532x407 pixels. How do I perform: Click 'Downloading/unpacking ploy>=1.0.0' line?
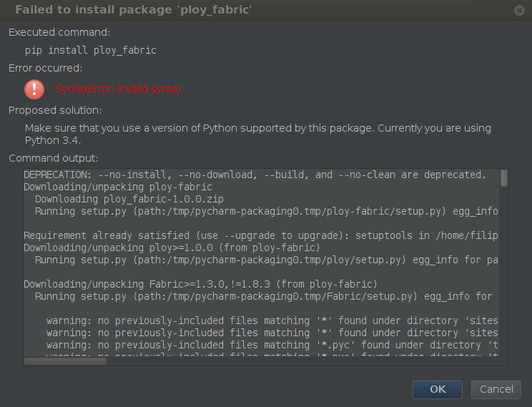click(172, 247)
